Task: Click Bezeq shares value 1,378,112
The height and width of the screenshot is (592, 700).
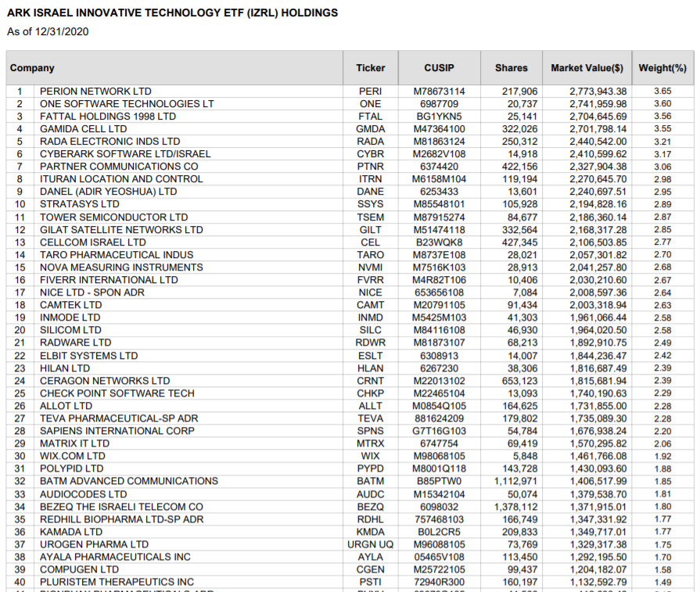Action: click(515, 506)
